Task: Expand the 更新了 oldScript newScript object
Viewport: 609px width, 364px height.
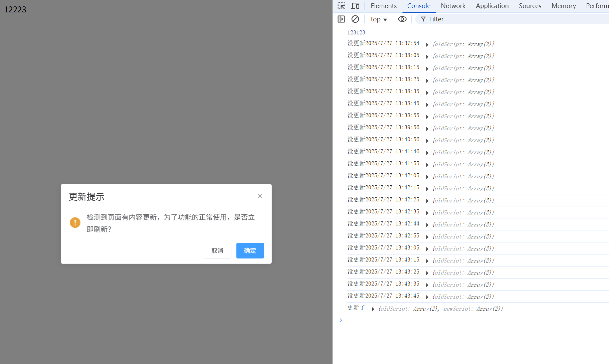Action: pos(373,309)
